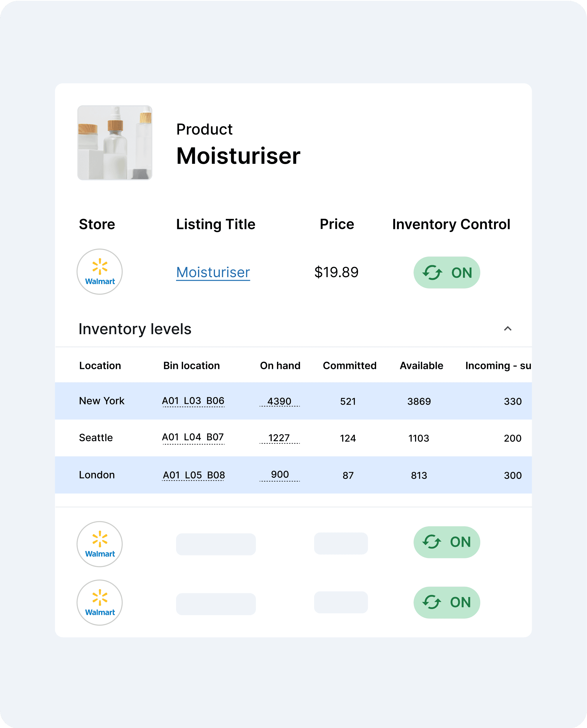Click the Inventory Control column header
This screenshot has height=728, width=587.
(451, 225)
